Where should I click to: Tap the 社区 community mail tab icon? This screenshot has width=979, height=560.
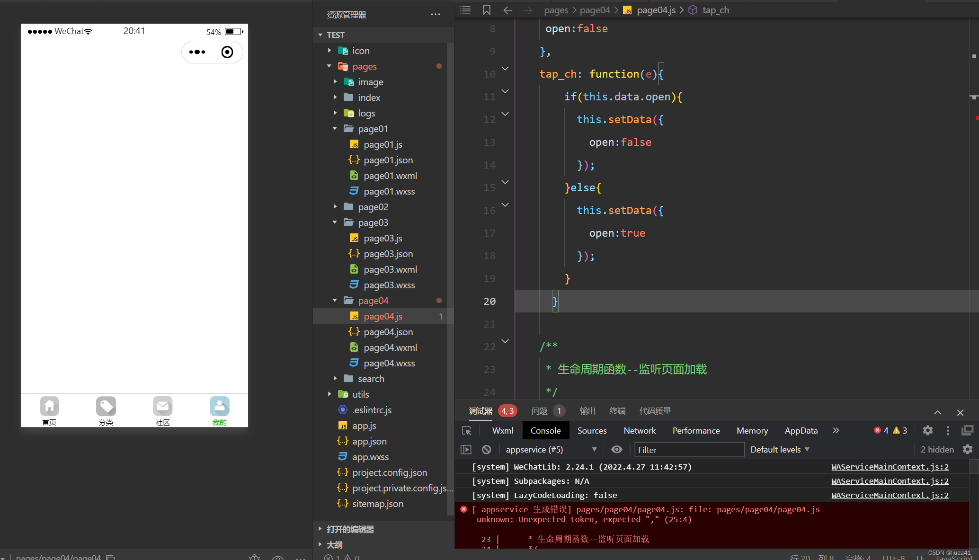tap(163, 406)
